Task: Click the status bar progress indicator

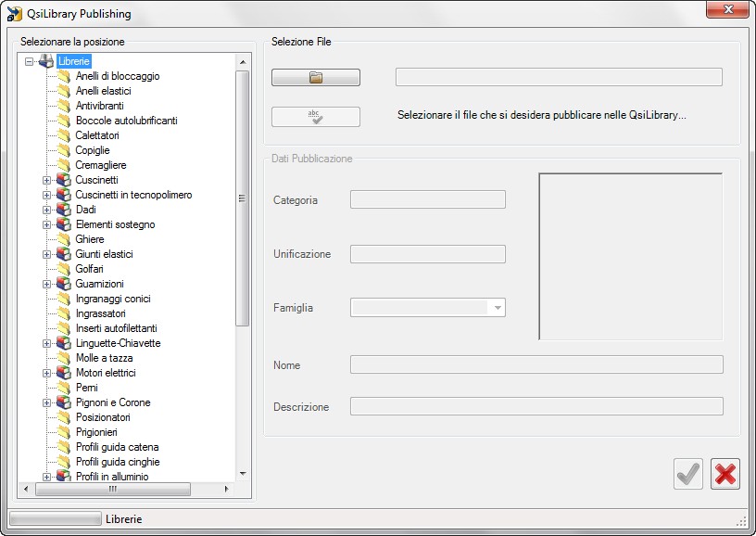Action: 56,518
